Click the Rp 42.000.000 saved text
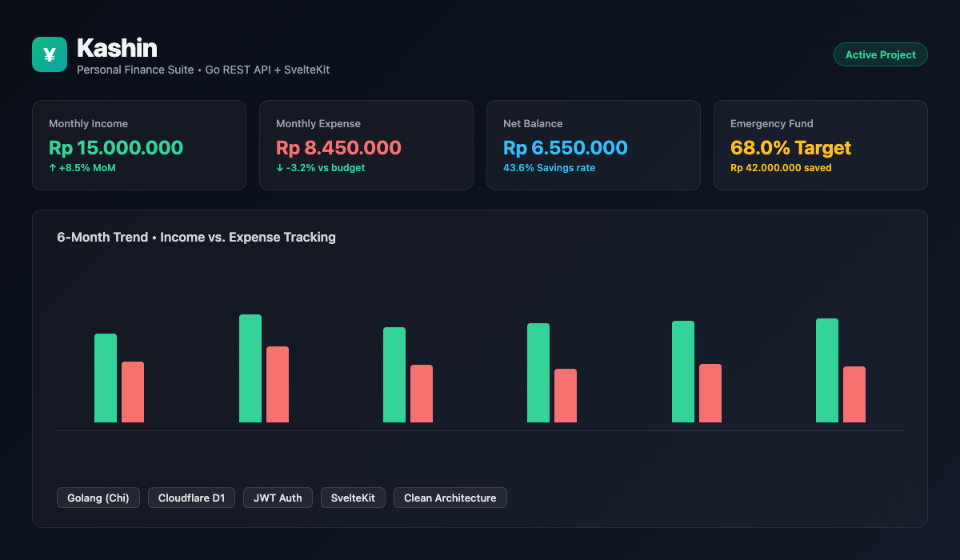This screenshot has height=560, width=960. tap(781, 168)
